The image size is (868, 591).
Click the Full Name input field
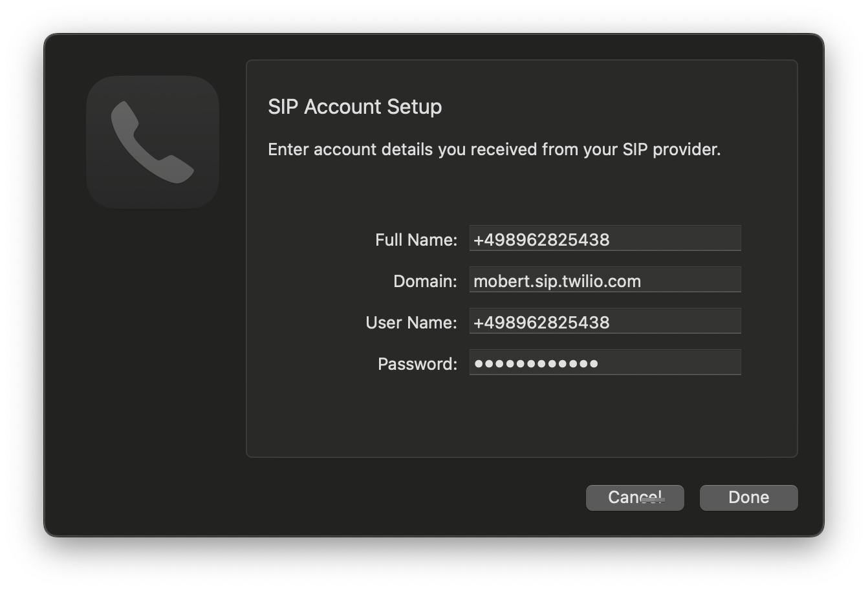coord(605,239)
